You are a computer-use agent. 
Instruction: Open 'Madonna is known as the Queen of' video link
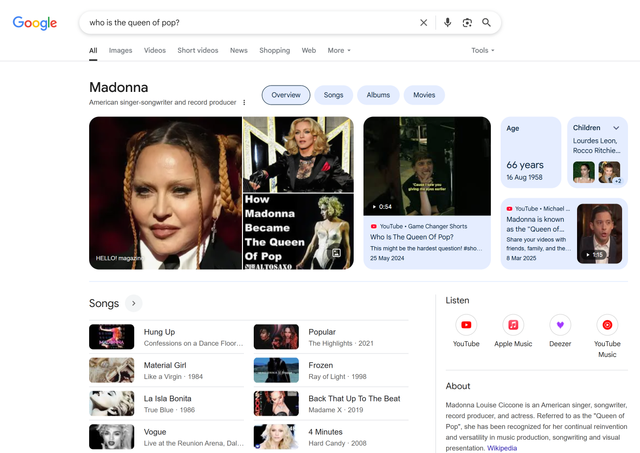[535, 224]
